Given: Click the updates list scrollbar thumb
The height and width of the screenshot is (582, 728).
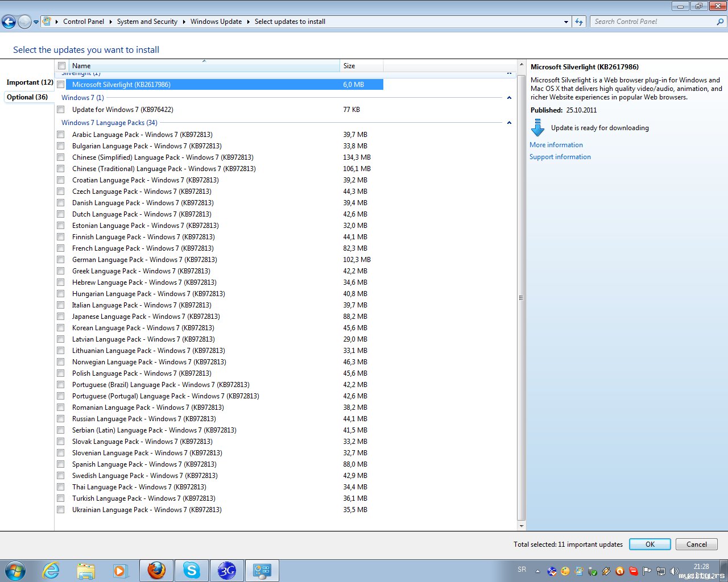Looking at the screenshot, I should click(521, 298).
